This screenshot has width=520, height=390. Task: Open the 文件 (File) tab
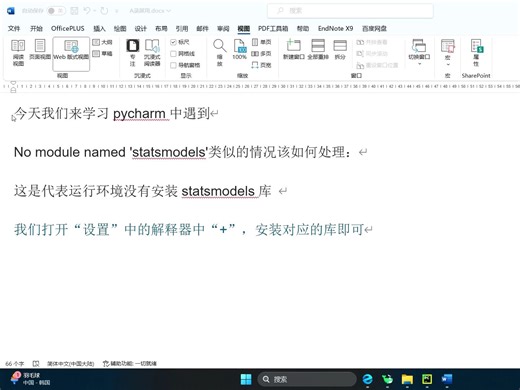(14, 28)
